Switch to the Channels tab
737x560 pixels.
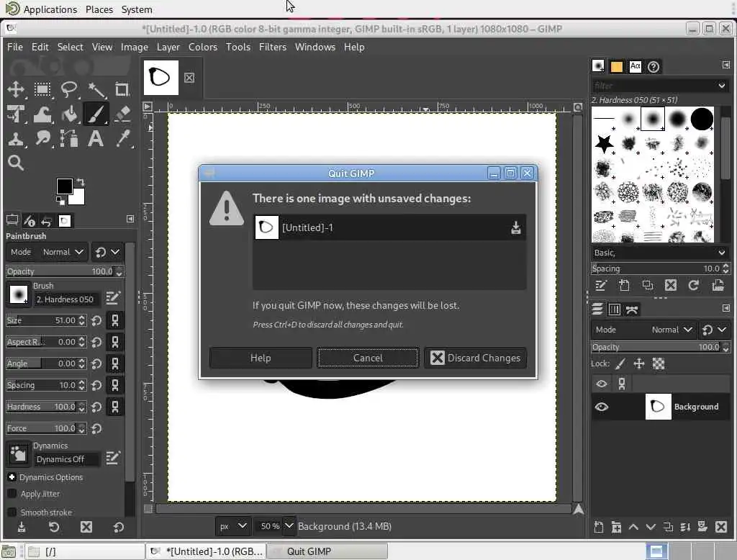point(615,310)
